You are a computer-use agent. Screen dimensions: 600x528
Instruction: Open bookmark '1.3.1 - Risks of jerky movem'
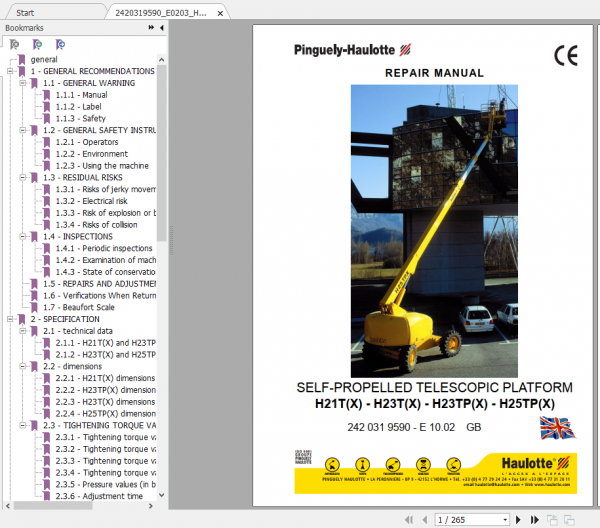click(x=106, y=189)
